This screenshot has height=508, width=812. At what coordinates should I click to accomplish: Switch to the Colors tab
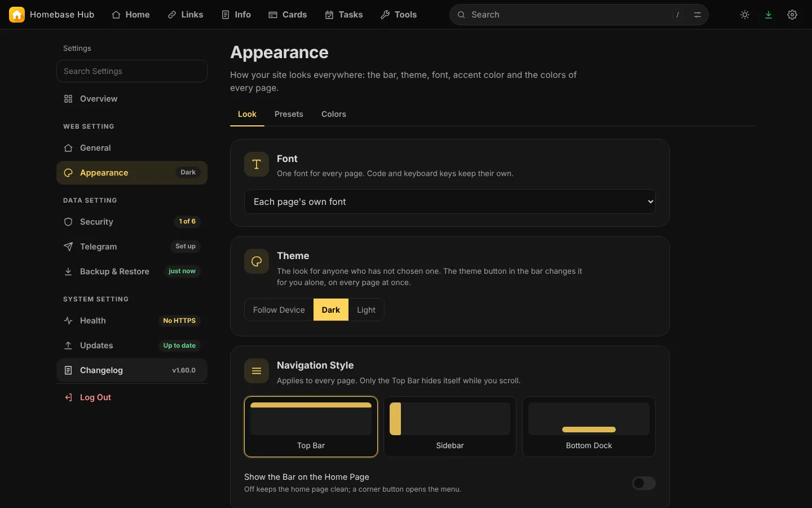[x=334, y=114]
